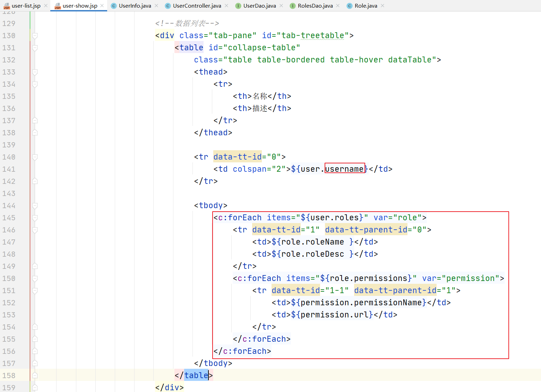Click the fold end marker at line 154

(35, 327)
